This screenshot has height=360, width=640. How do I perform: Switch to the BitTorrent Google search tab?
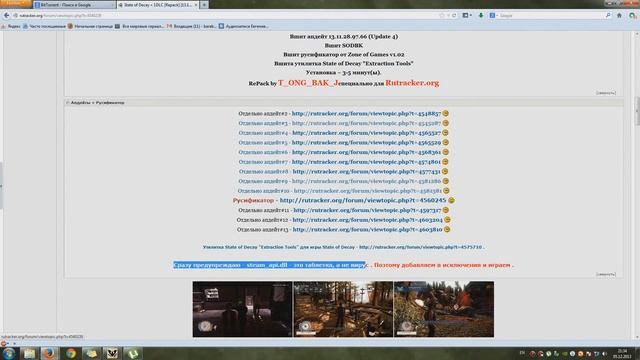coord(73,5)
